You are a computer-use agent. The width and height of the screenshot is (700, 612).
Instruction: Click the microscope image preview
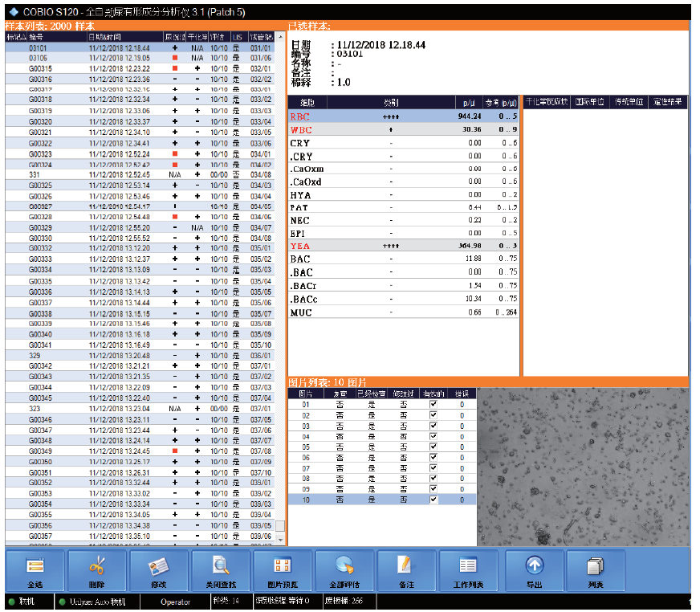(583, 467)
